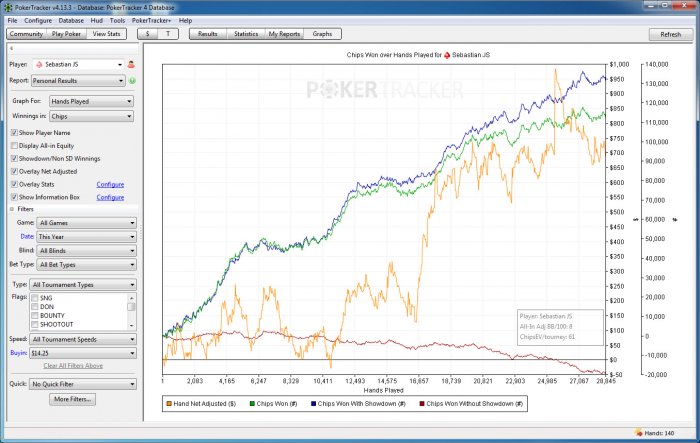Click the graph information box

pyautogui.click(x=560, y=327)
